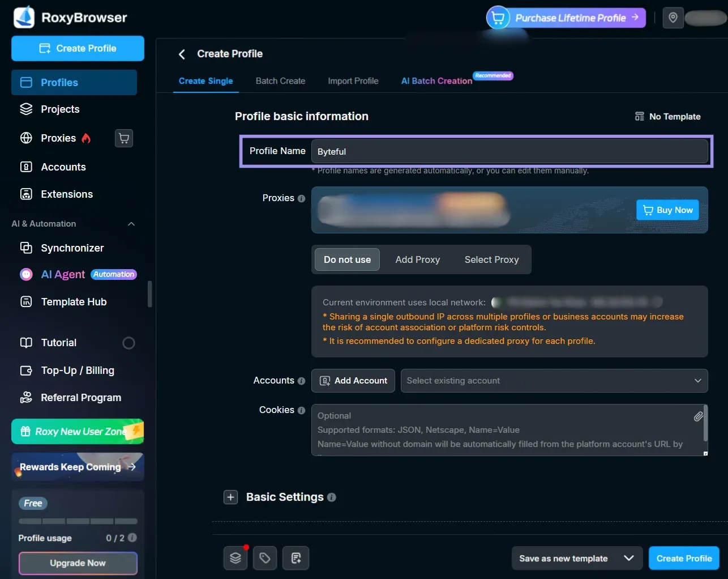Screen dimensions: 728x579
Task: Click the Free plan badge
Action: pos(33,503)
